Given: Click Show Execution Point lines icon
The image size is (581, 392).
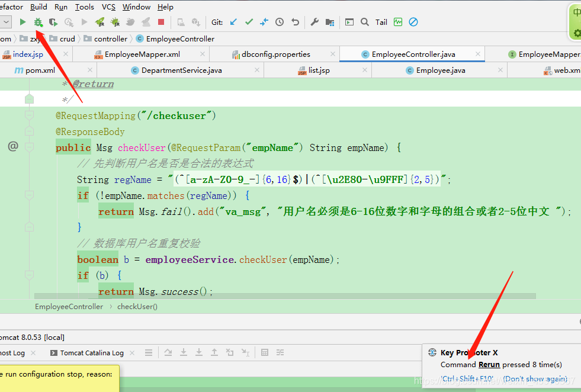Looking at the screenshot, I should 149,352.
